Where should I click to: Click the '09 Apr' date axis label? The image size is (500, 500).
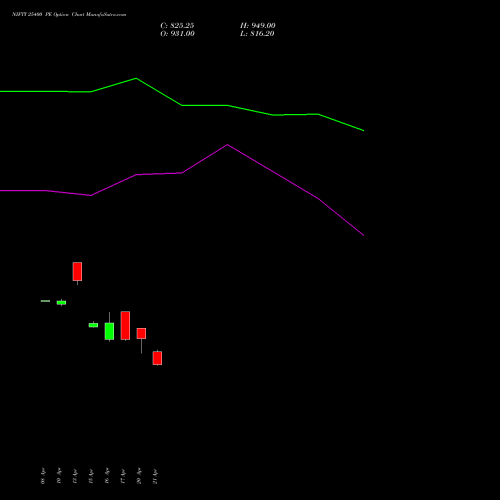(59, 476)
